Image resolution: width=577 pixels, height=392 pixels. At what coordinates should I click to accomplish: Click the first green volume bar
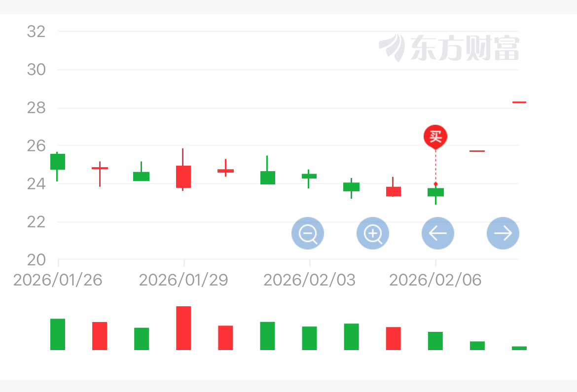pyautogui.click(x=58, y=334)
